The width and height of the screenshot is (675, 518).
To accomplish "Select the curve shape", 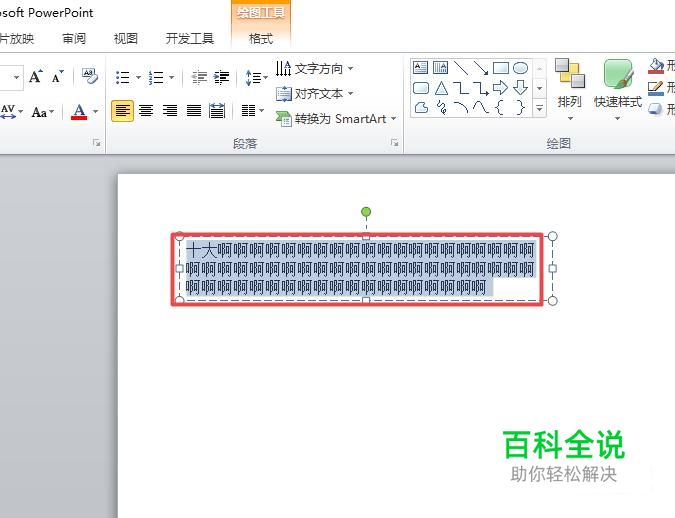I will tap(480, 107).
